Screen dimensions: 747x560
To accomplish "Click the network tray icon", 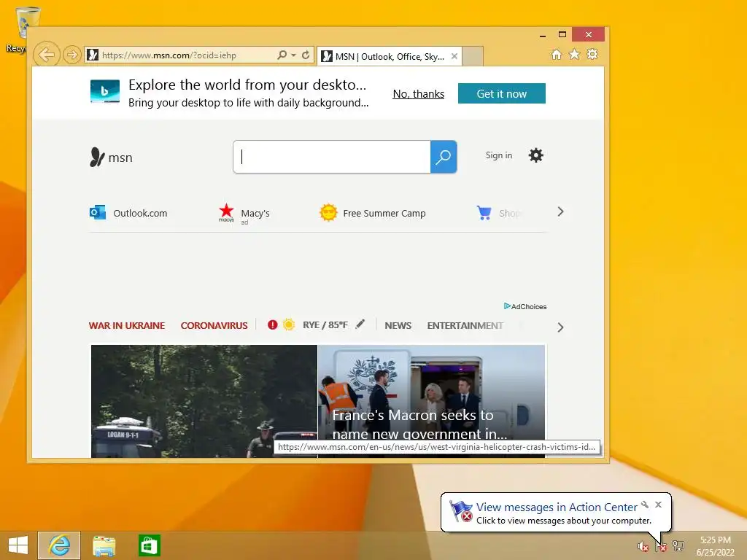I will click(x=678, y=546).
